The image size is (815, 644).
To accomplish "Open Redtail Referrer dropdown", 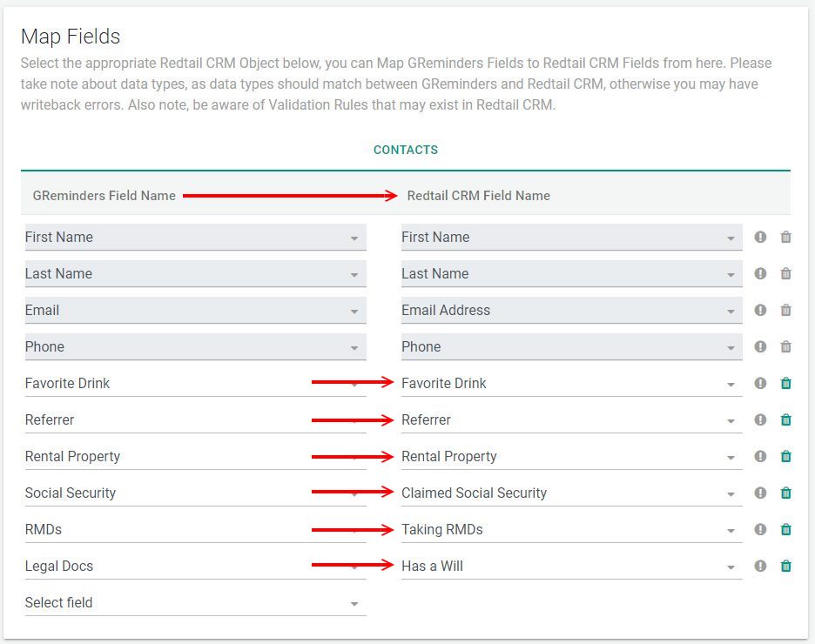I will tap(572, 419).
